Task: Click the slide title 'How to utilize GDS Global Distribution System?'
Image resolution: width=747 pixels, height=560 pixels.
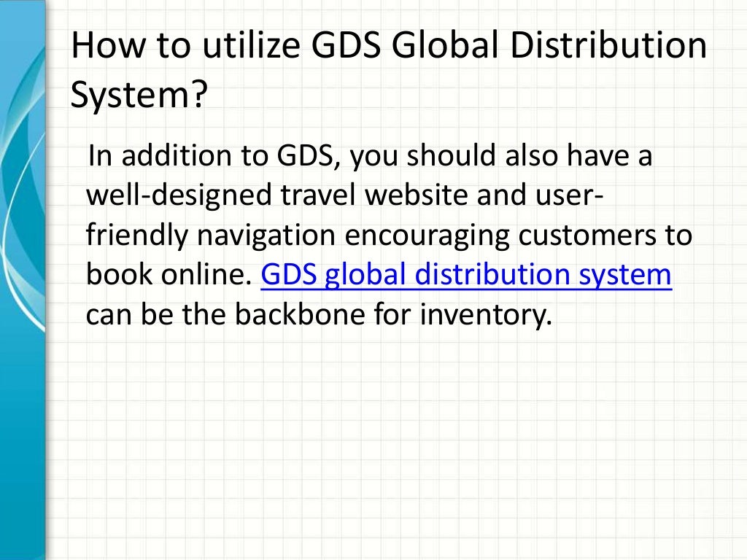Action: (x=389, y=69)
